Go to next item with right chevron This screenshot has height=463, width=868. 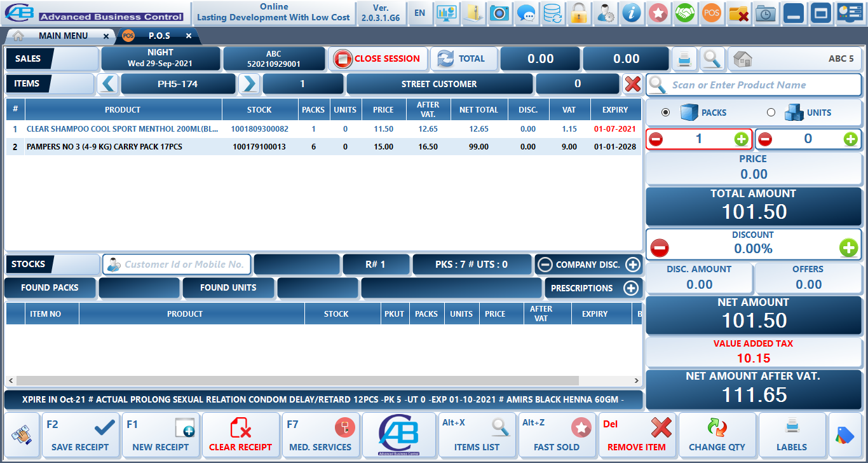(x=250, y=84)
